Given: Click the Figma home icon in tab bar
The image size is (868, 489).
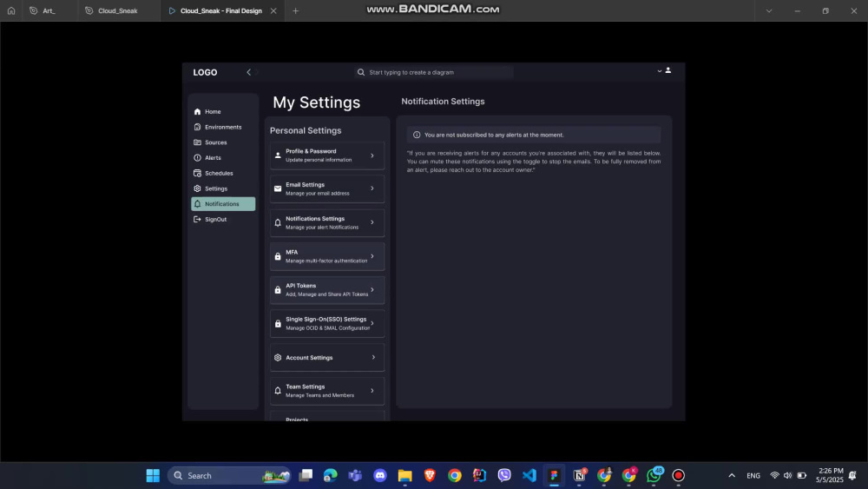Looking at the screenshot, I should (x=11, y=10).
